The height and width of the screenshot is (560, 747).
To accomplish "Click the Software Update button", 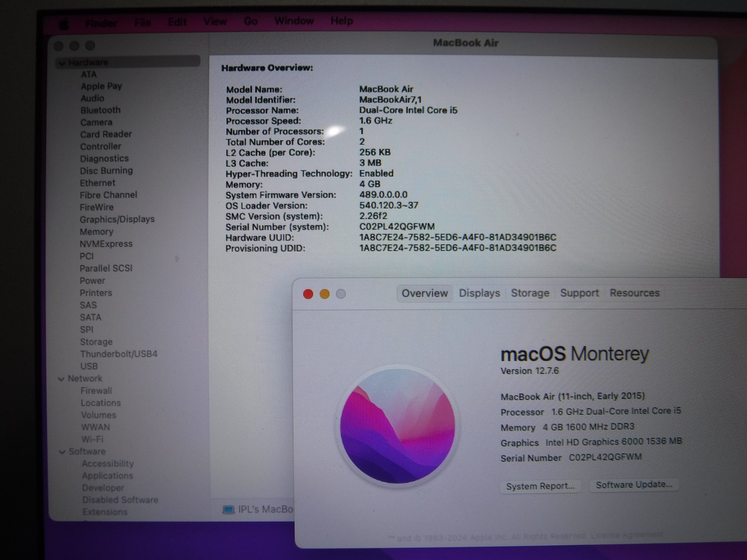I will (634, 485).
